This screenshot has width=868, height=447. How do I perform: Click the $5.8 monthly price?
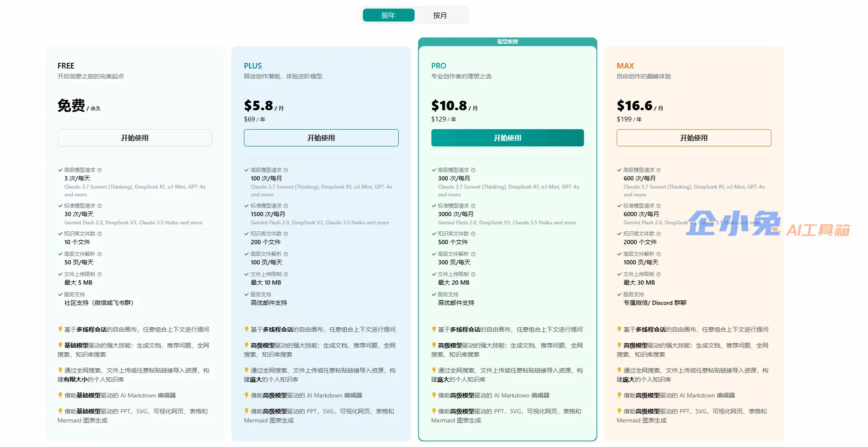pyautogui.click(x=259, y=106)
